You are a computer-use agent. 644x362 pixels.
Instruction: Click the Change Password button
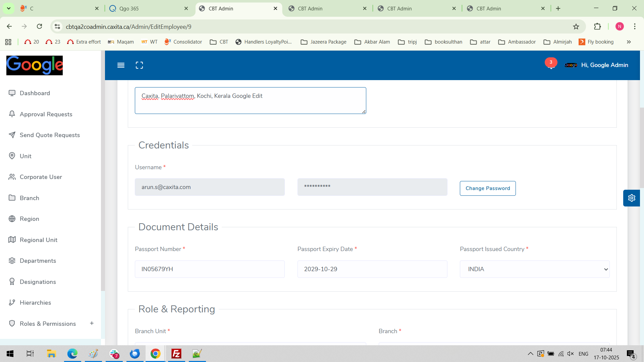coord(487,188)
